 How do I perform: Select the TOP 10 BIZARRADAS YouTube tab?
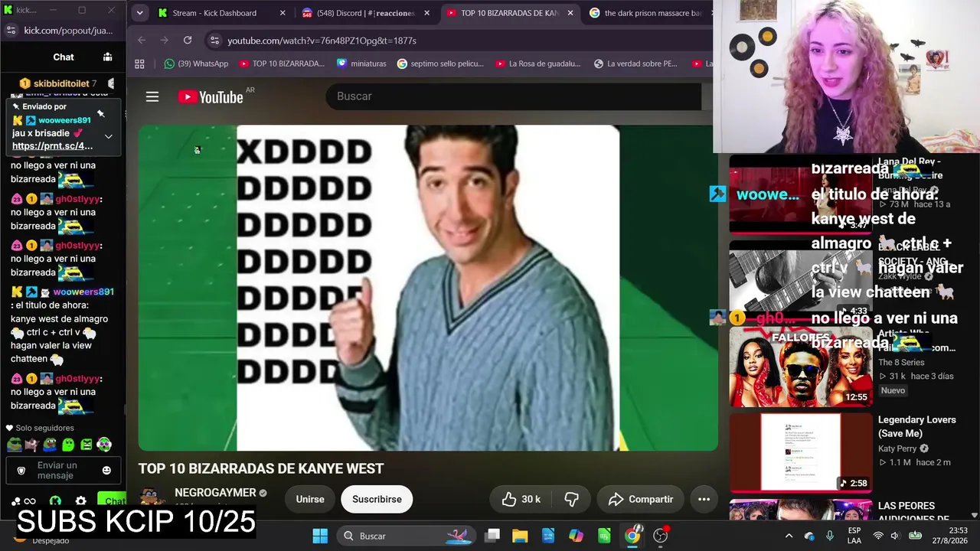click(509, 13)
